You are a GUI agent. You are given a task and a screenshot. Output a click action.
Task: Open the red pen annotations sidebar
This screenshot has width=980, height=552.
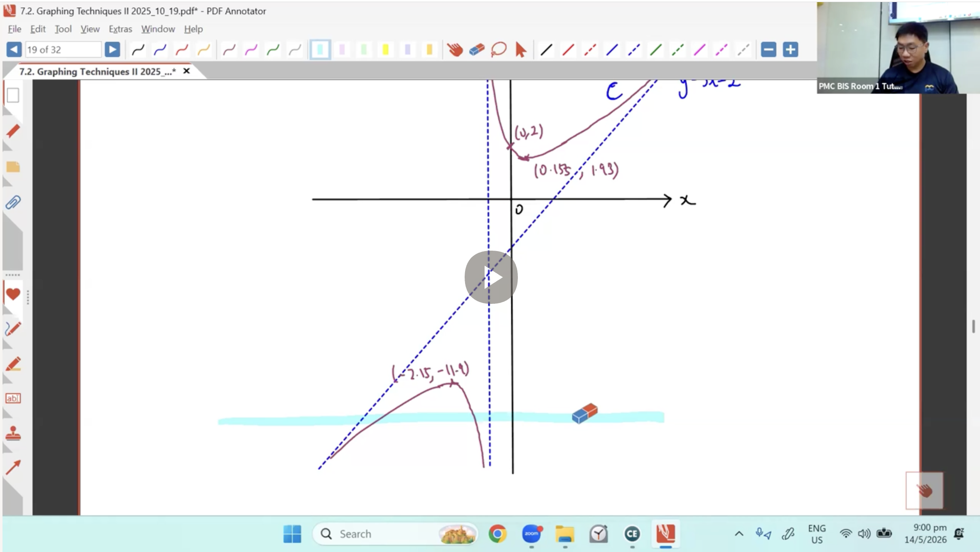pos(13,131)
